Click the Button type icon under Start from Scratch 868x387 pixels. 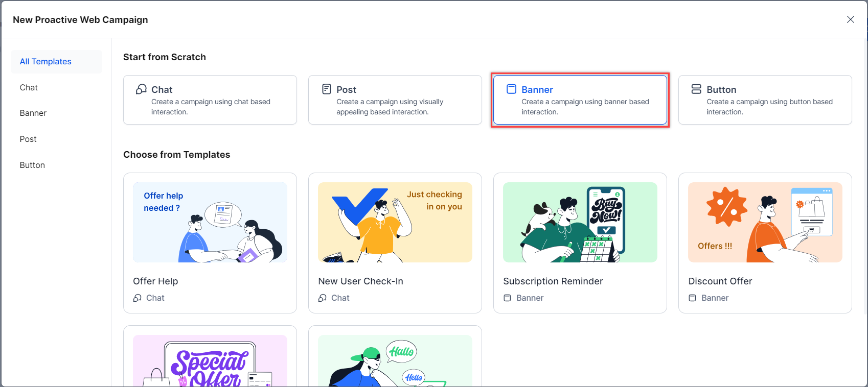click(x=696, y=89)
